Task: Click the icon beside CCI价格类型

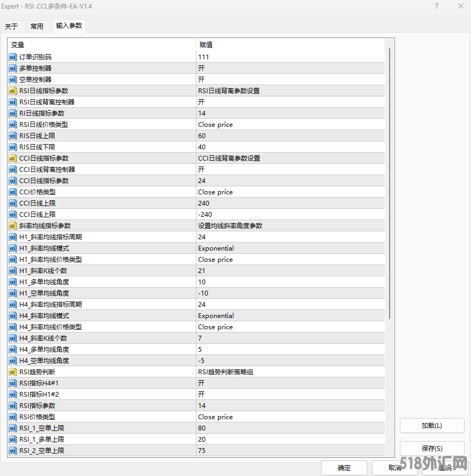Action: coord(12,192)
